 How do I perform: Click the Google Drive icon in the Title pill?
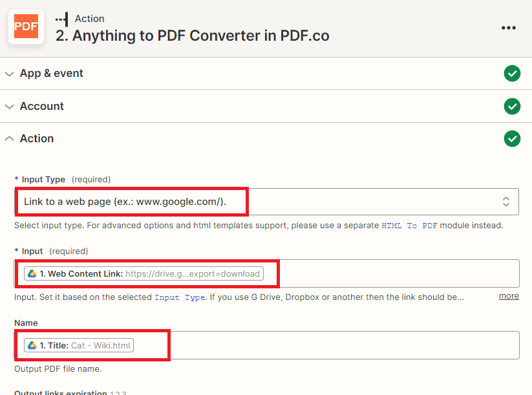(x=32, y=345)
